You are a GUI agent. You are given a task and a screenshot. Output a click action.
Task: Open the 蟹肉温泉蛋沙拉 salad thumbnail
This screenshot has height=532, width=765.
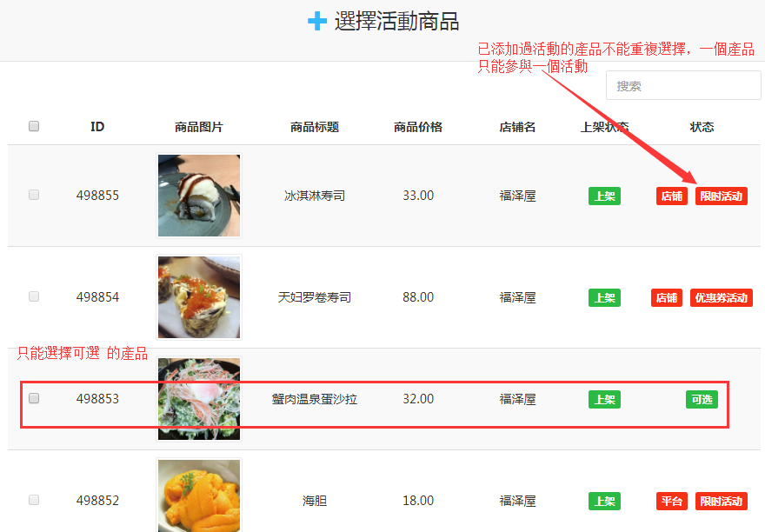[199, 399]
